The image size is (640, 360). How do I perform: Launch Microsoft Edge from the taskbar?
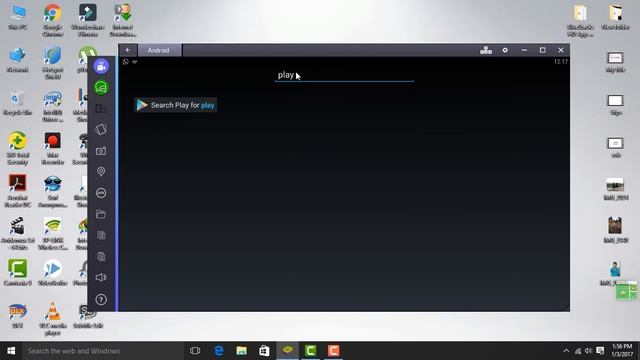(219, 351)
